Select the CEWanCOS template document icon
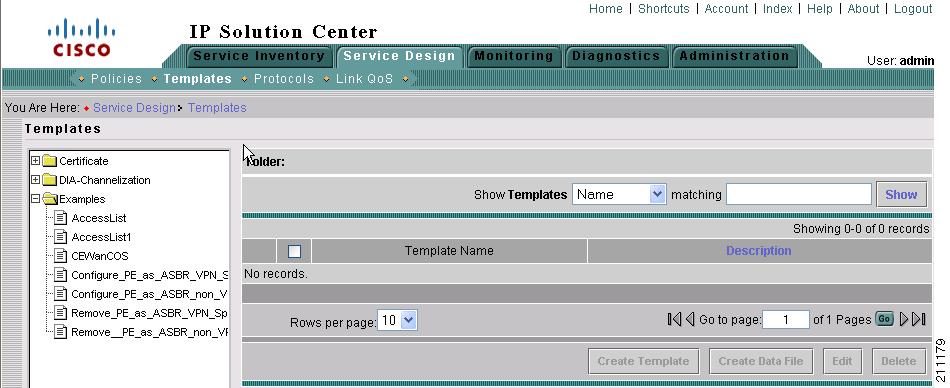The image size is (950, 388). coord(60,256)
